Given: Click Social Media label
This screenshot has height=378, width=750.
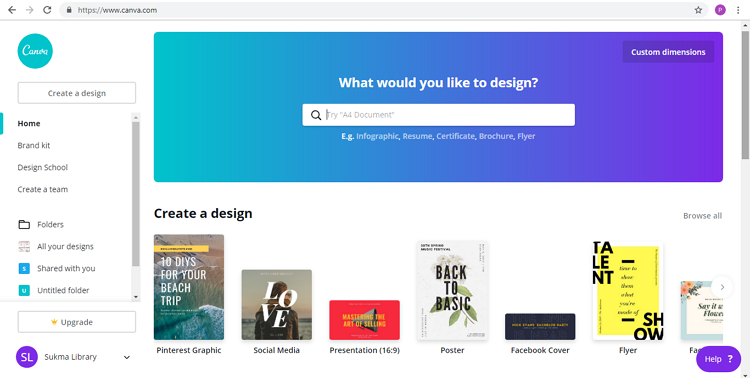Looking at the screenshot, I should point(276,350).
